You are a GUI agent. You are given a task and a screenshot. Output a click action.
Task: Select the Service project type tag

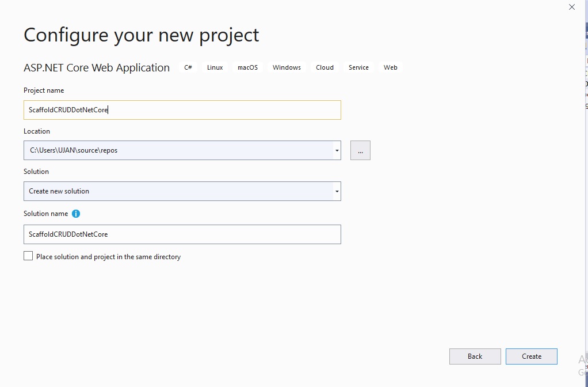click(x=358, y=67)
